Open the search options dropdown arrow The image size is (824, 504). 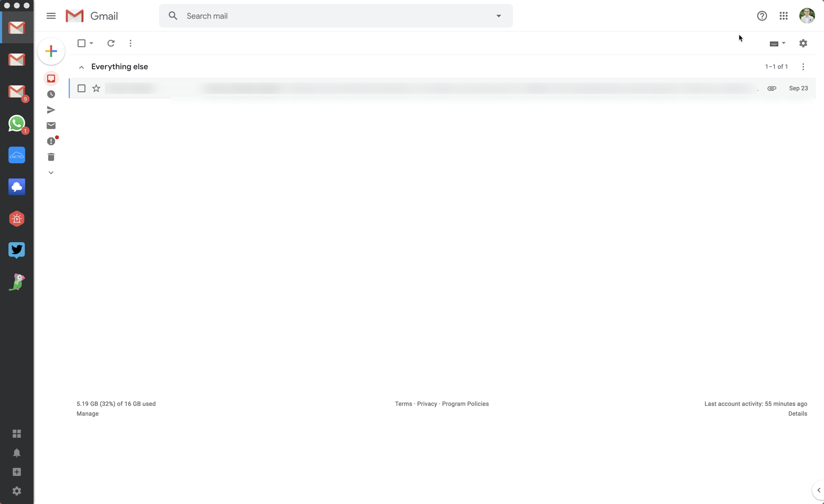pos(498,16)
